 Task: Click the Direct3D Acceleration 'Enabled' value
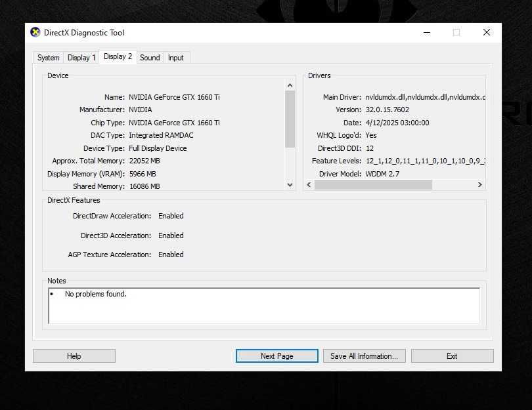click(x=171, y=236)
